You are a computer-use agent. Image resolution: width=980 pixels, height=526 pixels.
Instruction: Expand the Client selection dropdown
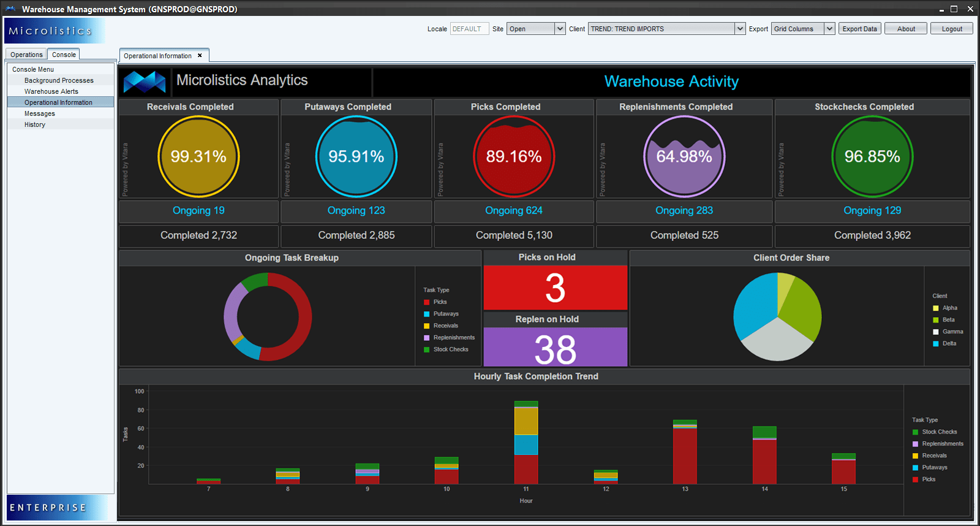pyautogui.click(x=740, y=29)
